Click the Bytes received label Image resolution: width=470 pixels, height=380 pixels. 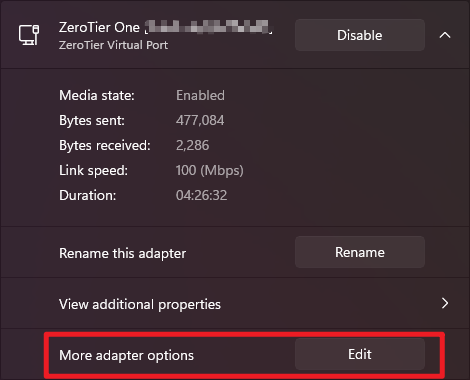pyautogui.click(x=105, y=145)
